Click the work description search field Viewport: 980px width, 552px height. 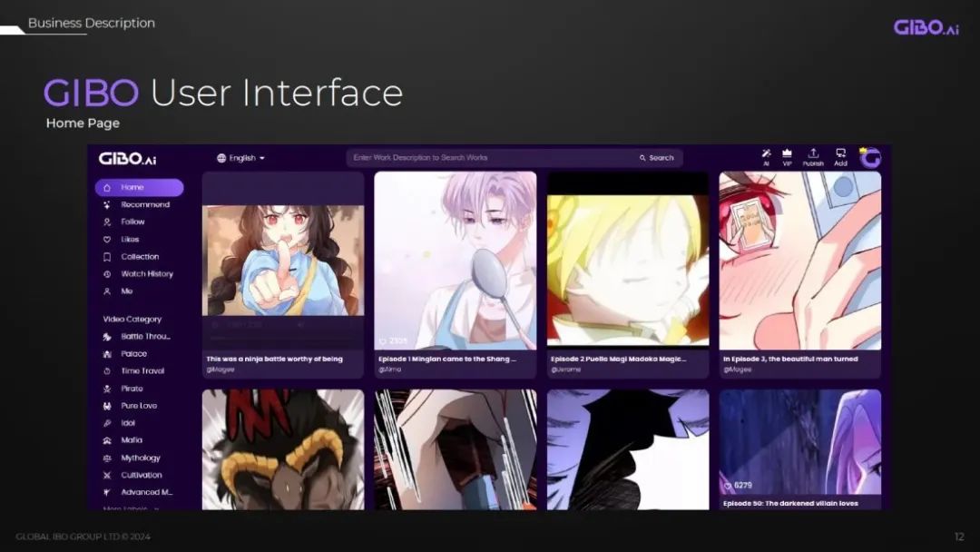pyautogui.click(x=490, y=158)
